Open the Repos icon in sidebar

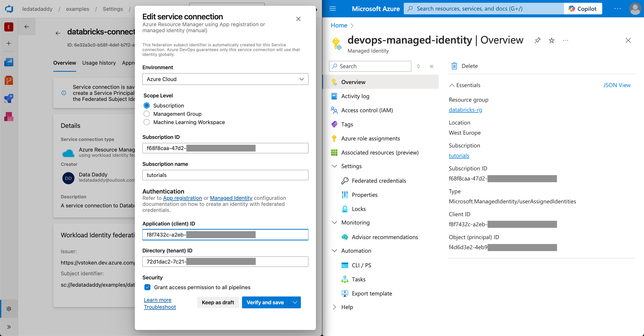click(9, 81)
